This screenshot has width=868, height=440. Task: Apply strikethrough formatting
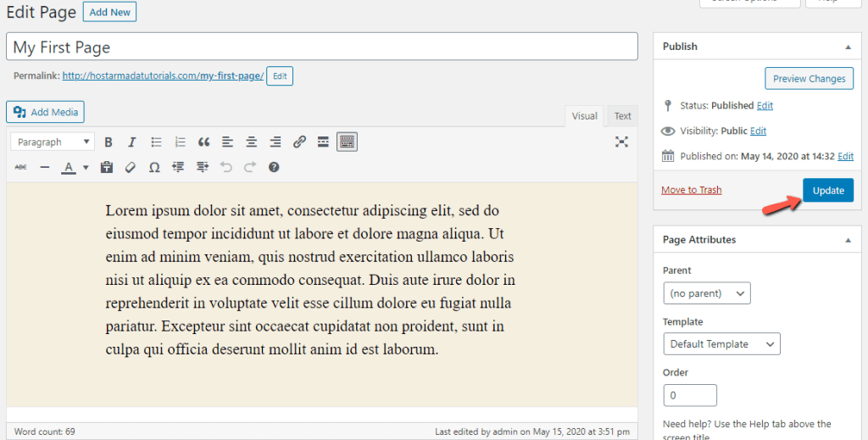(20, 167)
